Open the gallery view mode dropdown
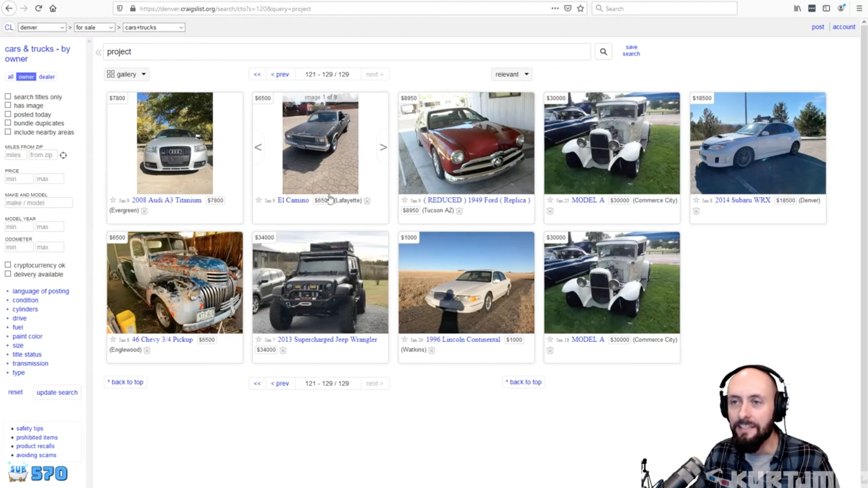 [126, 74]
